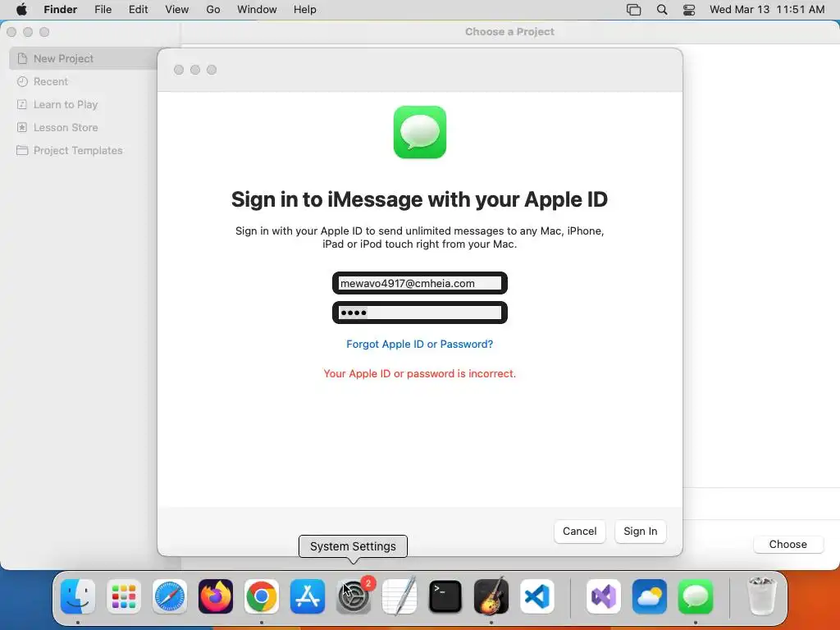Open the Help menu

click(x=305, y=10)
